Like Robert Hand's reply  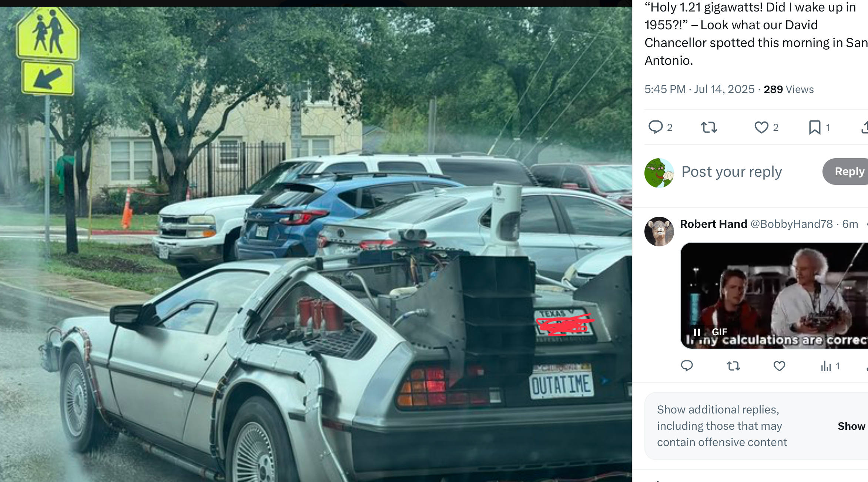tap(779, 366)
